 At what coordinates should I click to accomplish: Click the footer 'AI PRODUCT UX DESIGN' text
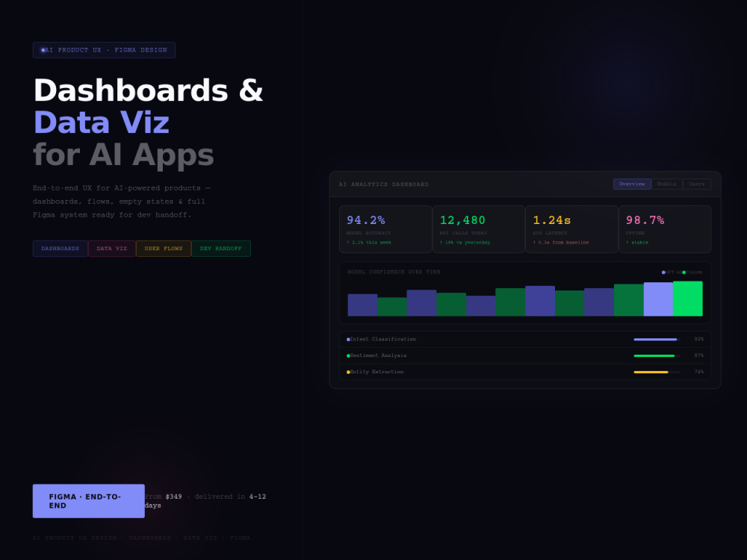pos(74,538)
